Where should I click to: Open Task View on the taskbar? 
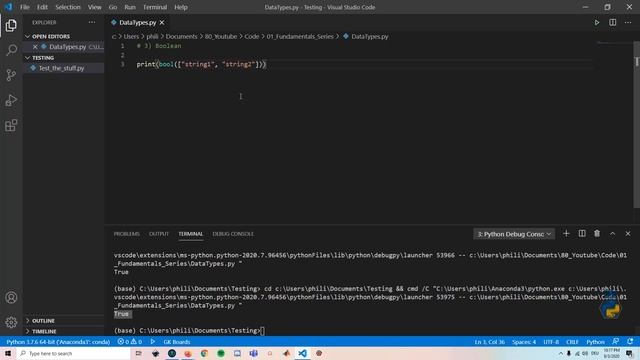click(x=139, y=353)
